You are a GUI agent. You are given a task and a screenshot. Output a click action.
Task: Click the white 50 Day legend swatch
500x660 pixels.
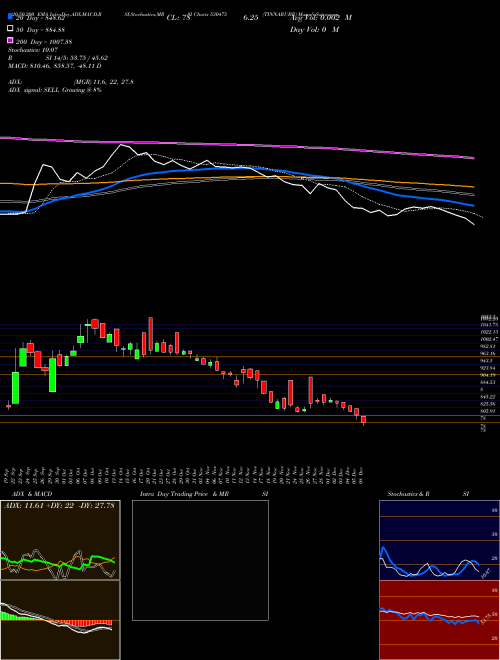11,29
